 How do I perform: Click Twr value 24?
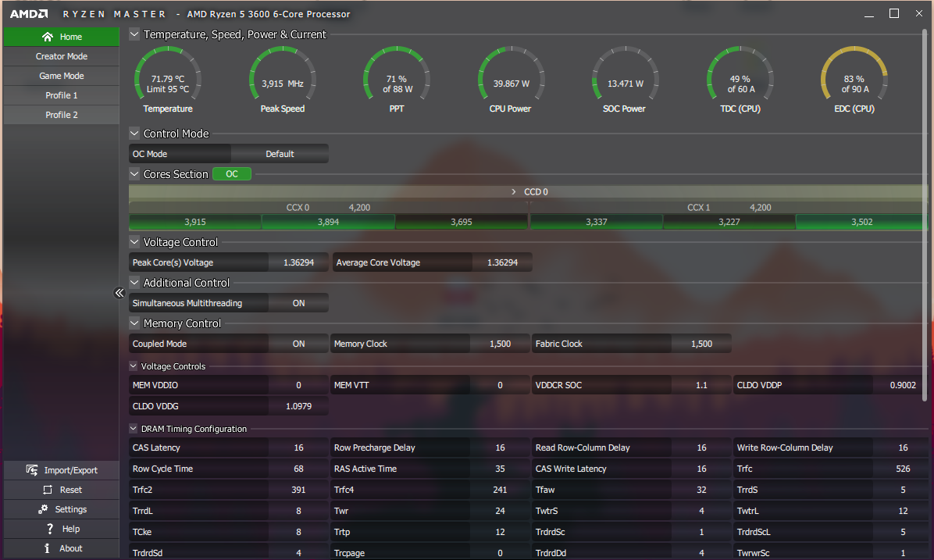(500, 511)
